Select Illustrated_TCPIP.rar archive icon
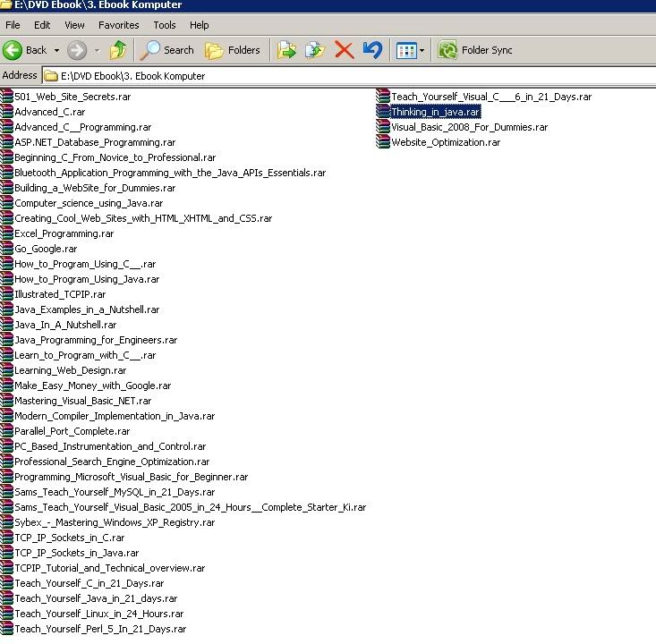 coord(6,294)
